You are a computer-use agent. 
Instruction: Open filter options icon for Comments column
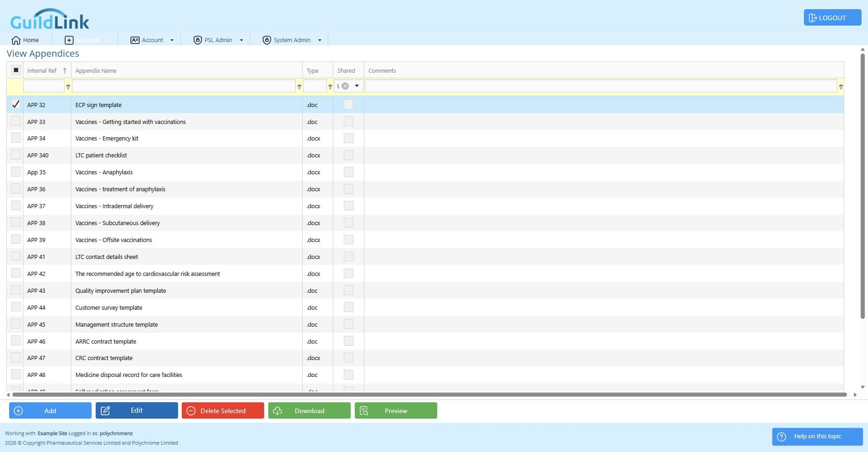tap(841, 86)
